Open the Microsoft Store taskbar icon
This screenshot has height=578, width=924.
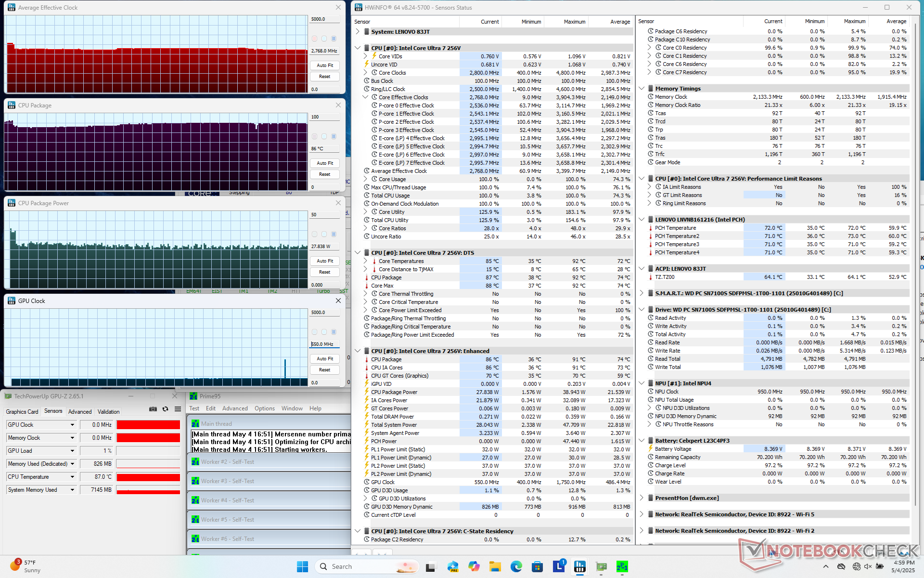pos(538,566)
